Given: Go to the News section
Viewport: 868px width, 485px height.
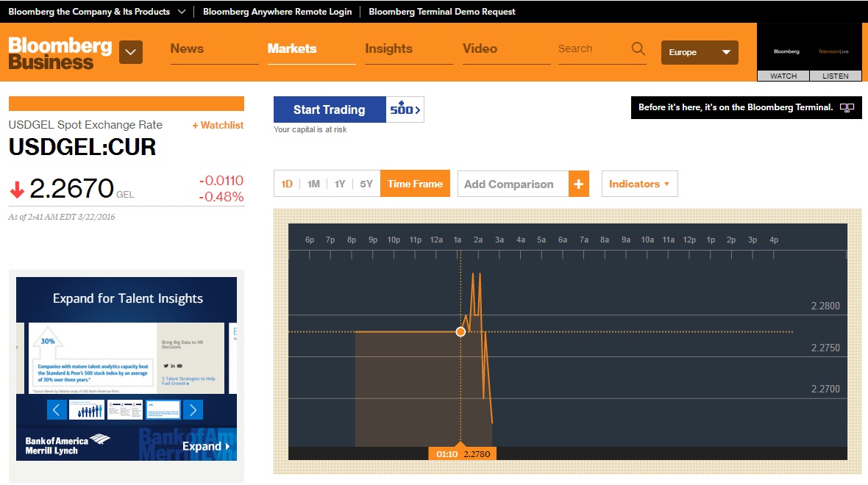Looking at the screenshot, I should coord(187,48).
